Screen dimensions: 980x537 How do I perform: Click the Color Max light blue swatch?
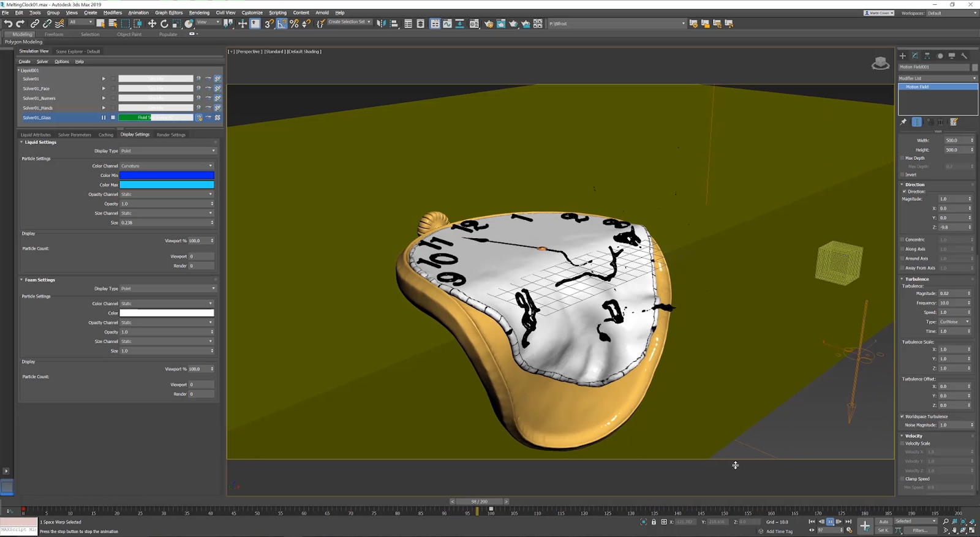coord(167,185)
